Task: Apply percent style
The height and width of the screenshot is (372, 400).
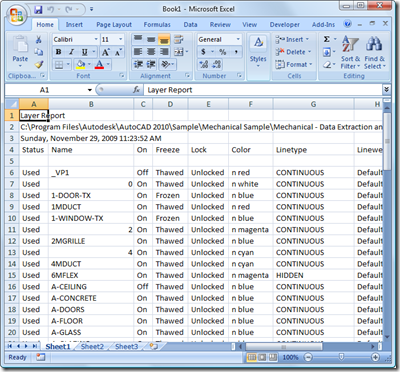Action: [x=222, y=52]
